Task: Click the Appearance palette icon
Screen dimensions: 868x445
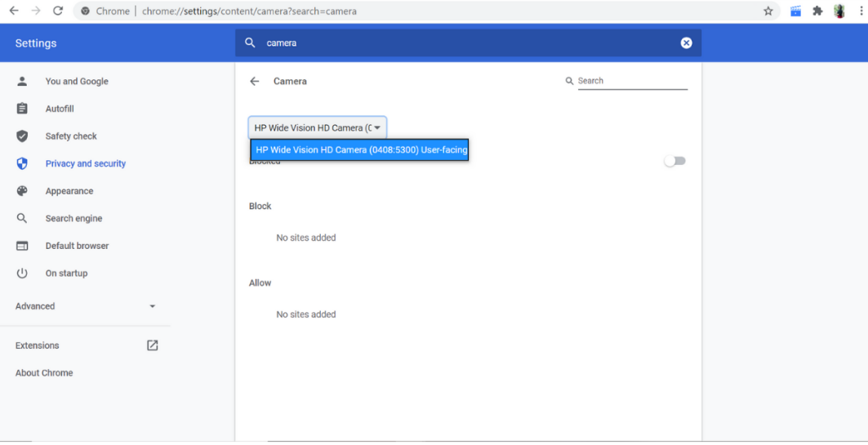Action: tap(22, 191)
